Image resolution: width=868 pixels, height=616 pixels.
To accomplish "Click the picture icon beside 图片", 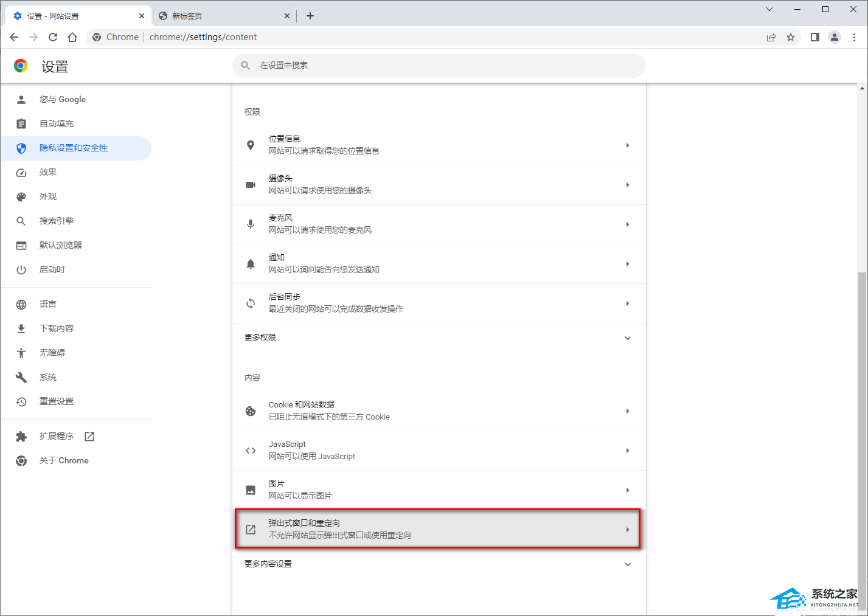I will pos(251,490).
